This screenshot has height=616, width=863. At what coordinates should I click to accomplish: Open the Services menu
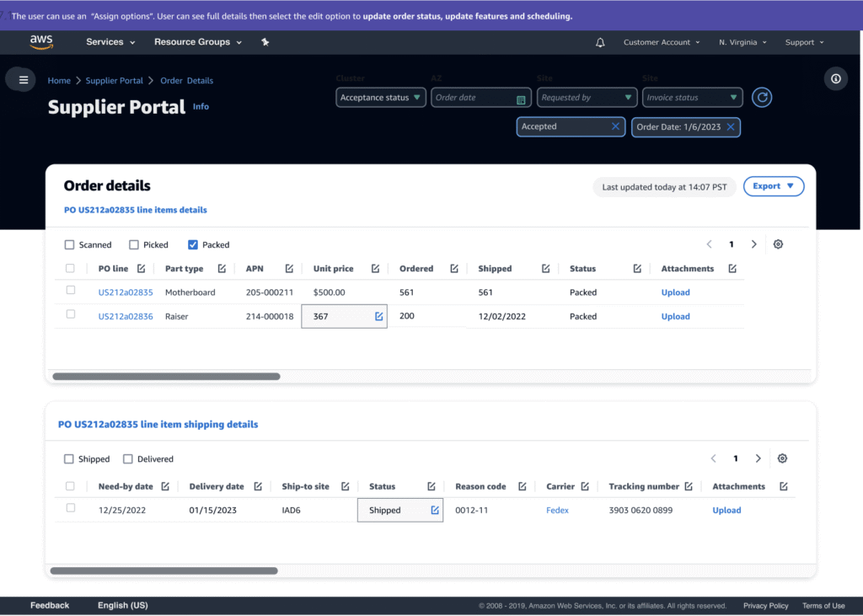tap(110, 42)
